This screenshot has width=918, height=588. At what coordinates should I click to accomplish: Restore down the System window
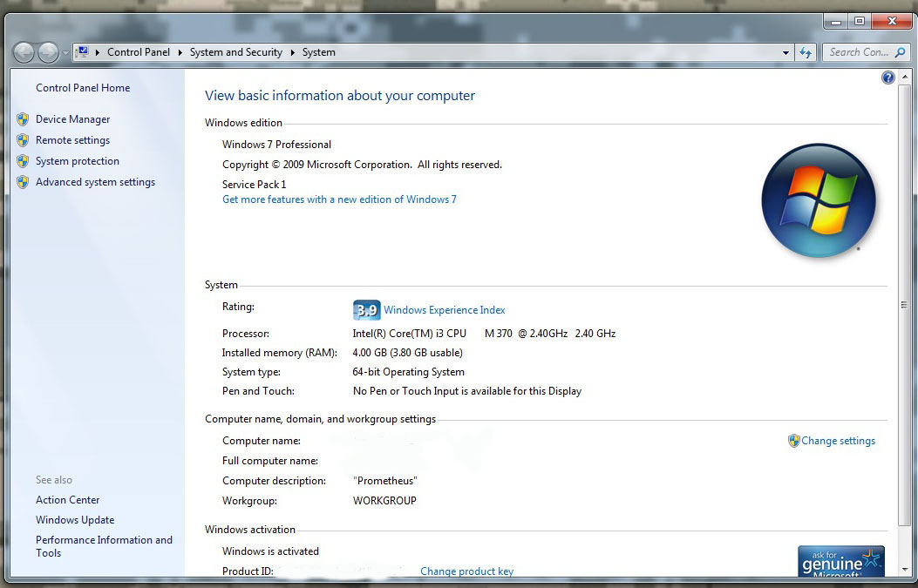coord(860,21)
